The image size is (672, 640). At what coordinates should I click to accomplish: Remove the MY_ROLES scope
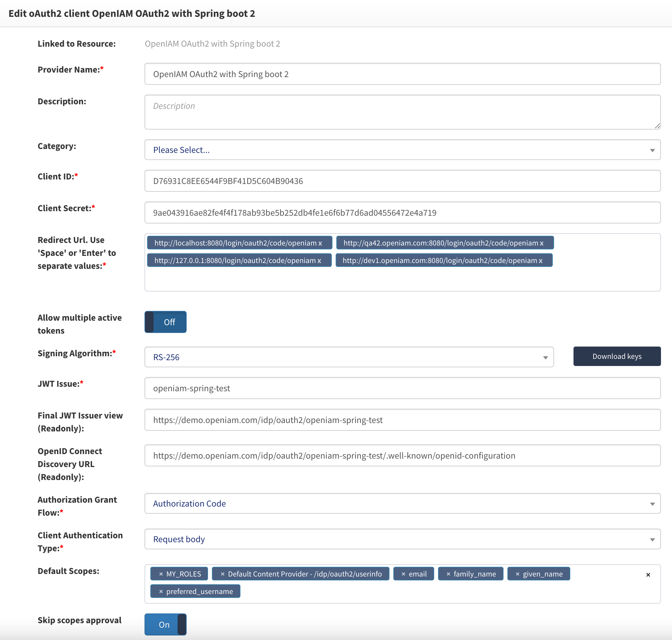[161, 574]
